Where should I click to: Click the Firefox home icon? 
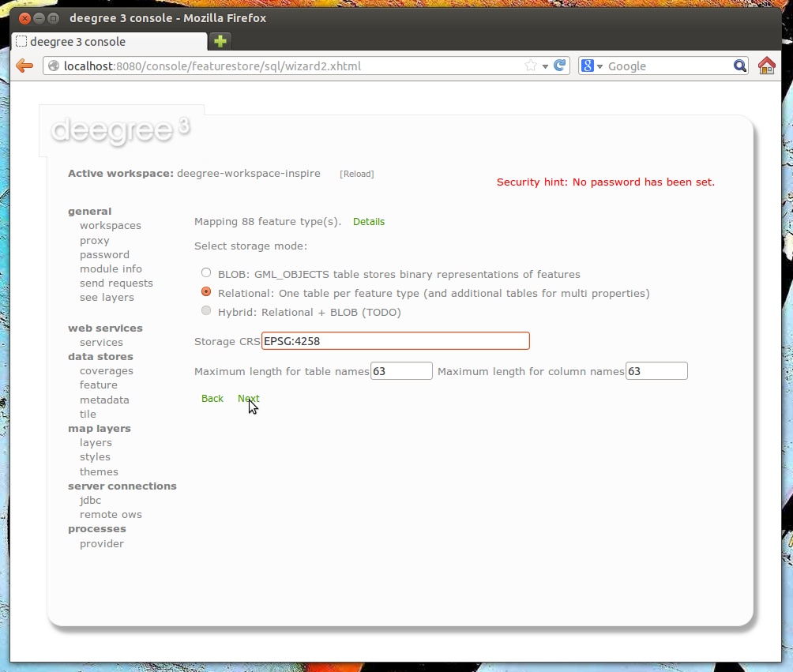(x=766, y=66)
